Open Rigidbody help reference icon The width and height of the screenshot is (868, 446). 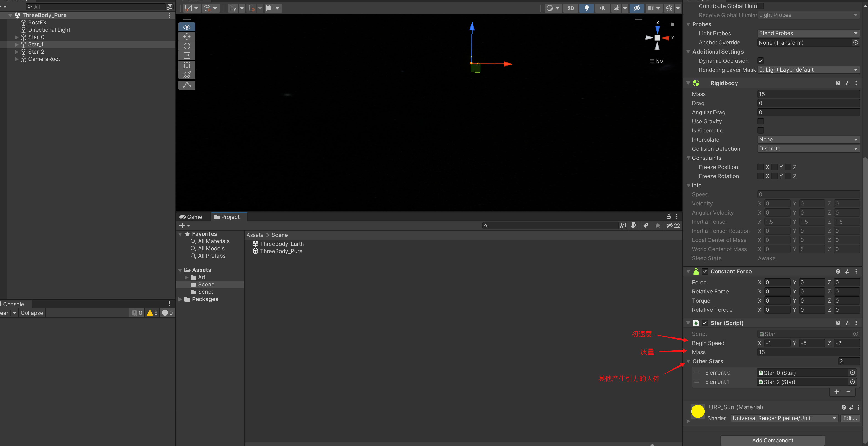click(838, 83)
